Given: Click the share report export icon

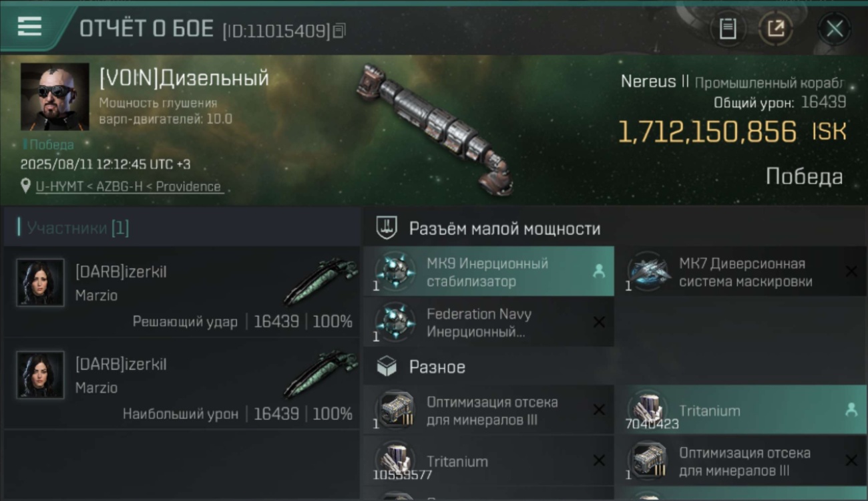Looking at the screenshot, I should click(x=775, y=29).
